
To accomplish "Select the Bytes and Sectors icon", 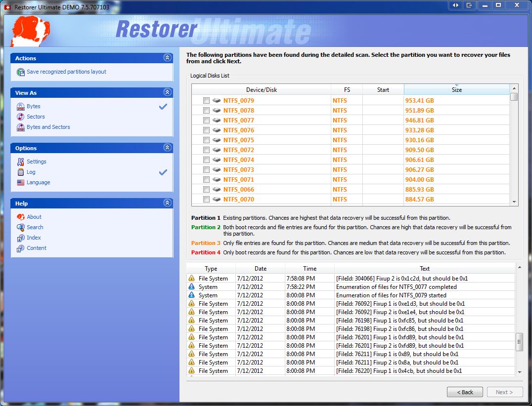I will pos(21,127).
